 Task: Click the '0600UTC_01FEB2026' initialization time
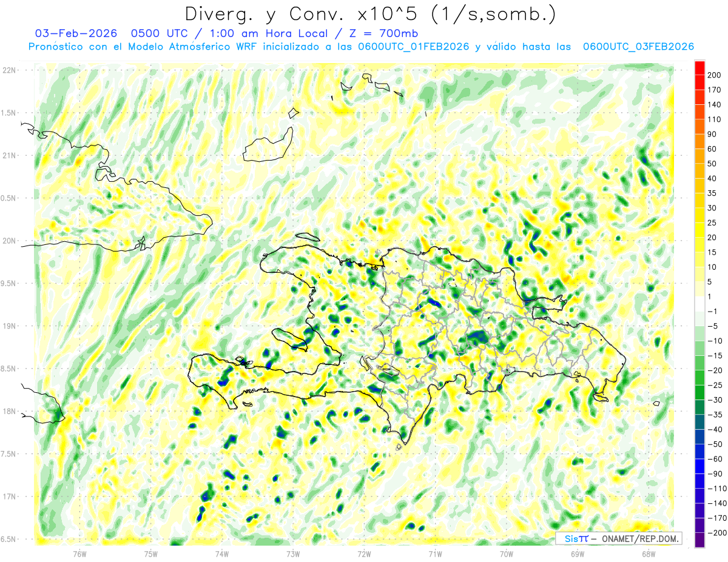click(x=414, y=47)
